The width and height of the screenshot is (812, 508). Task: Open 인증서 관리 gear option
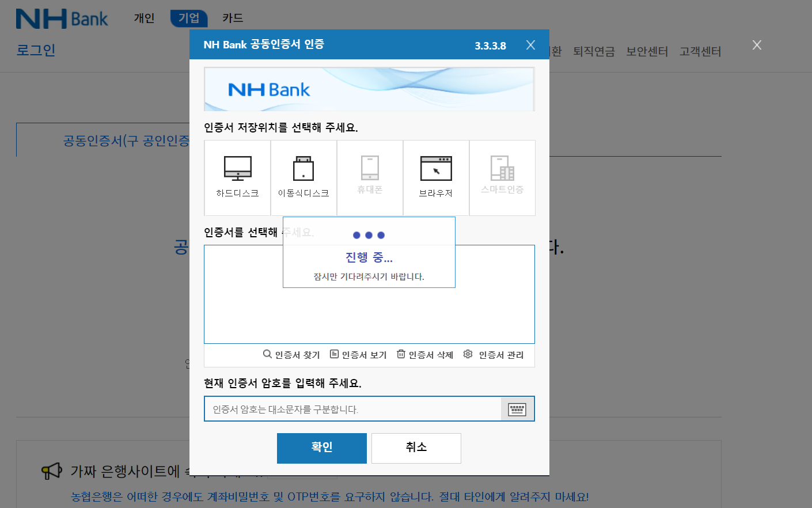coord(494,355)
